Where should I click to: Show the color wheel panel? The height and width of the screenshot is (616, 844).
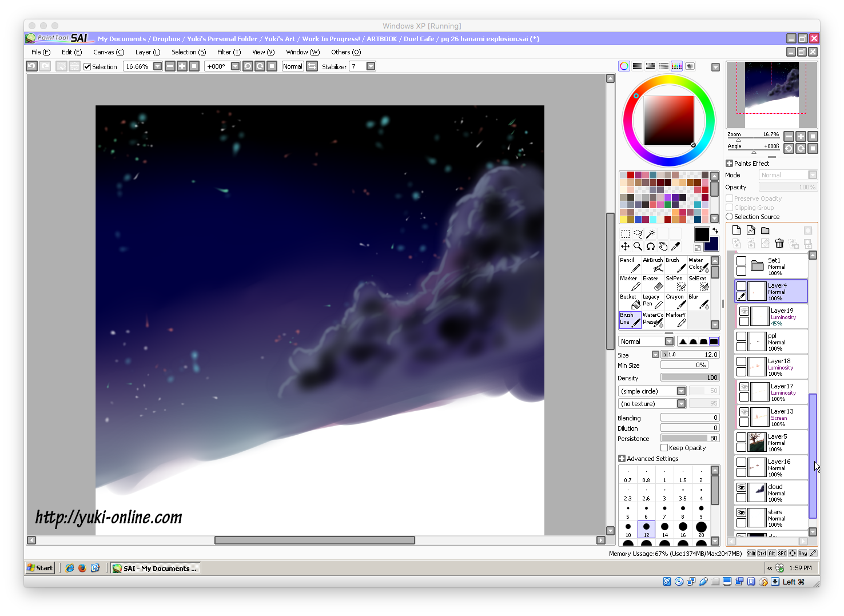(624, 66)
